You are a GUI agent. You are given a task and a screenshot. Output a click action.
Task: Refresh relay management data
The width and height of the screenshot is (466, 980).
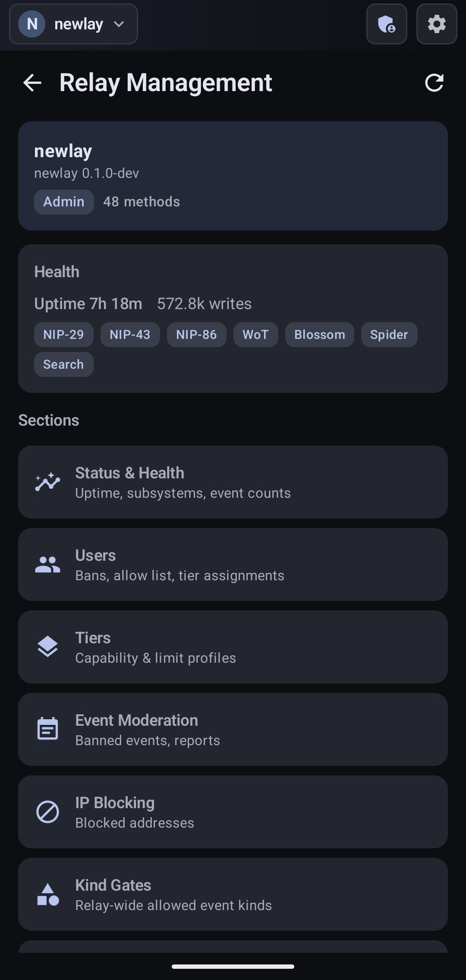pyautogui.click(x=434, y=82)
